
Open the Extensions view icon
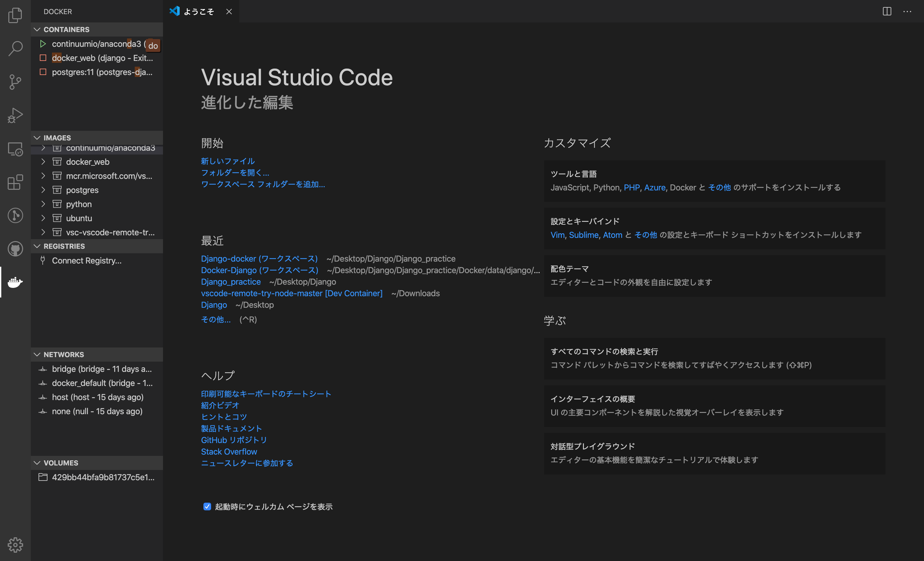[15, 182]
